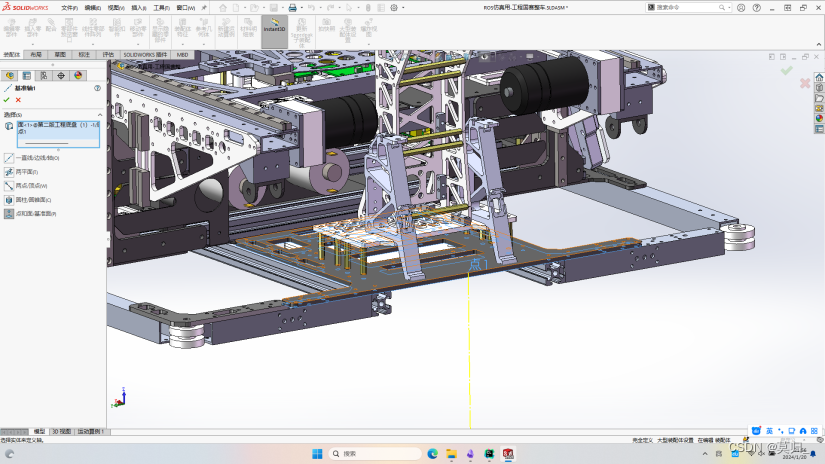Screen dimensions: 825x464
Task: Select the 一直线/边线/轴 axis option
Action: pos(33,158)
